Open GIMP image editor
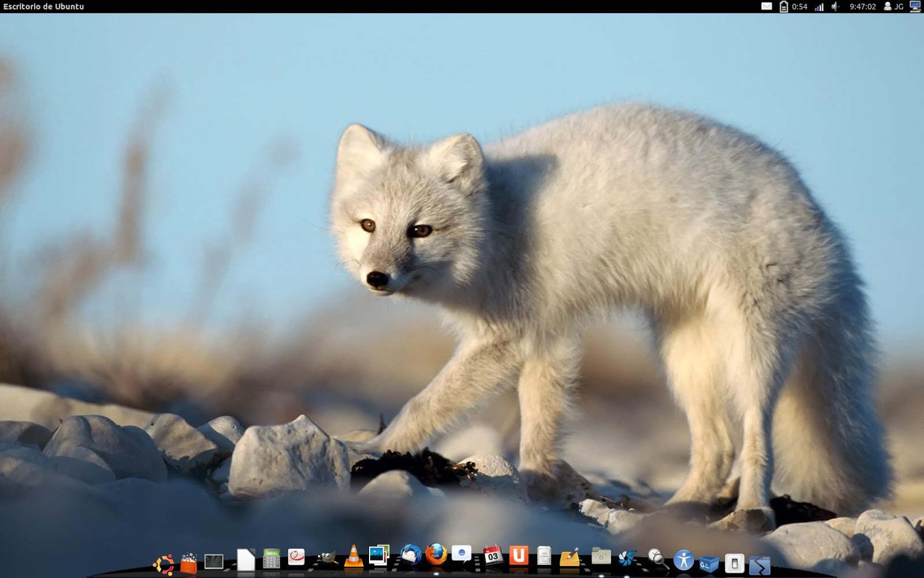Image resolution: width=924 pixels, height=578 pixels. (328, 558)
